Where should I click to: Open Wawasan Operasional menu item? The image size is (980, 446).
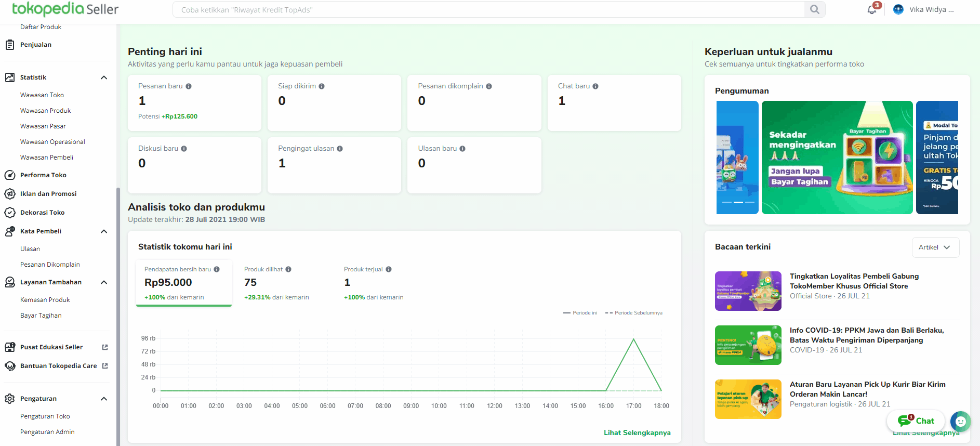click(52, 142)
